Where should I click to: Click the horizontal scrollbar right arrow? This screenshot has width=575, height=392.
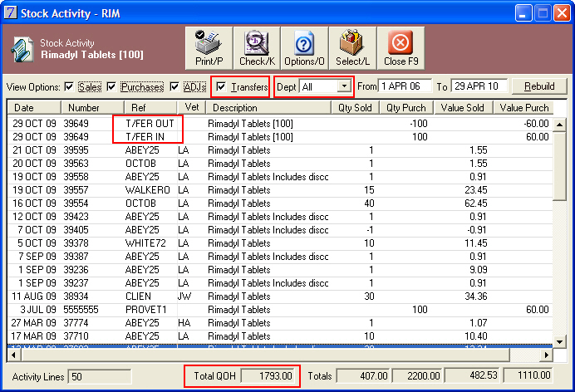point(547,355)
